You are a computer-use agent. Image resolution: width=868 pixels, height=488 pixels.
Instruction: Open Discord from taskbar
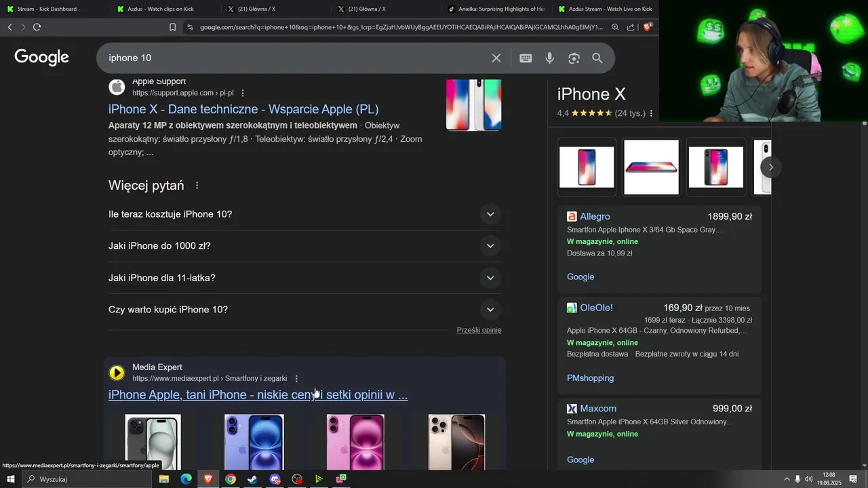tap(275, 479)
